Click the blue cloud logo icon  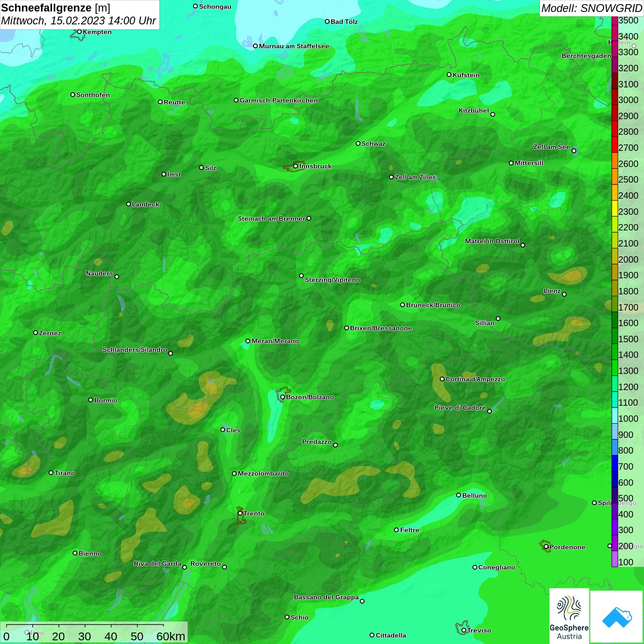tap(617, 617)
